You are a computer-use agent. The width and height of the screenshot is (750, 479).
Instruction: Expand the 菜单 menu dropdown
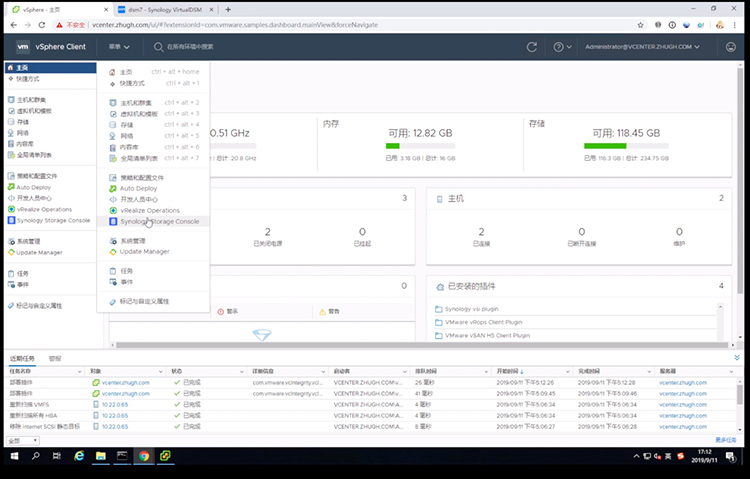pos(119,47)
